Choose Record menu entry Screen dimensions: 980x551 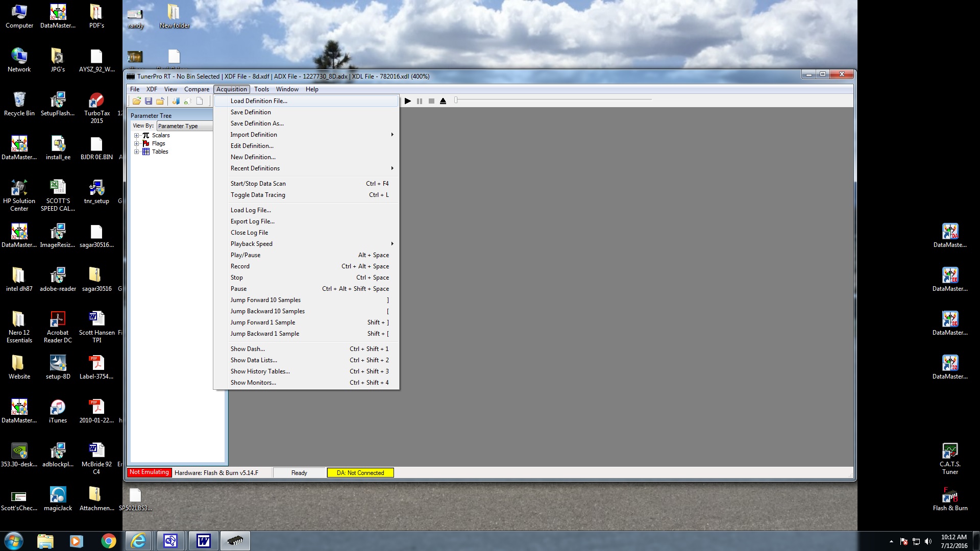point(306,266)
